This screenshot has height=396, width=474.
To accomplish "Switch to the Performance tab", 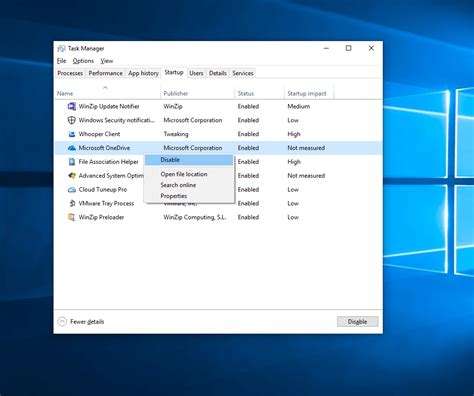I will [105, 73].
